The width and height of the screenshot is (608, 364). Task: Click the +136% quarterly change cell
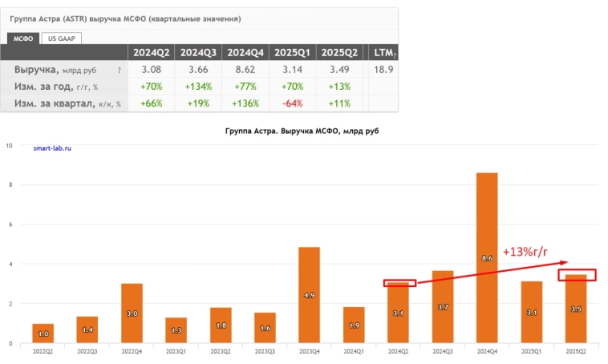tap(245, 103)
